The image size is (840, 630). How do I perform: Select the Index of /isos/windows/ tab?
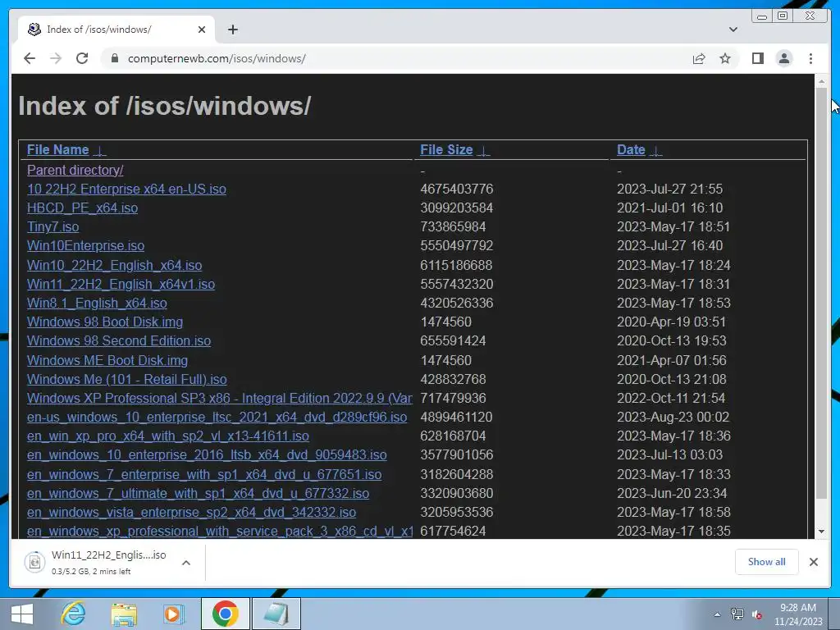pyautogui.click(x=116, y=30)
